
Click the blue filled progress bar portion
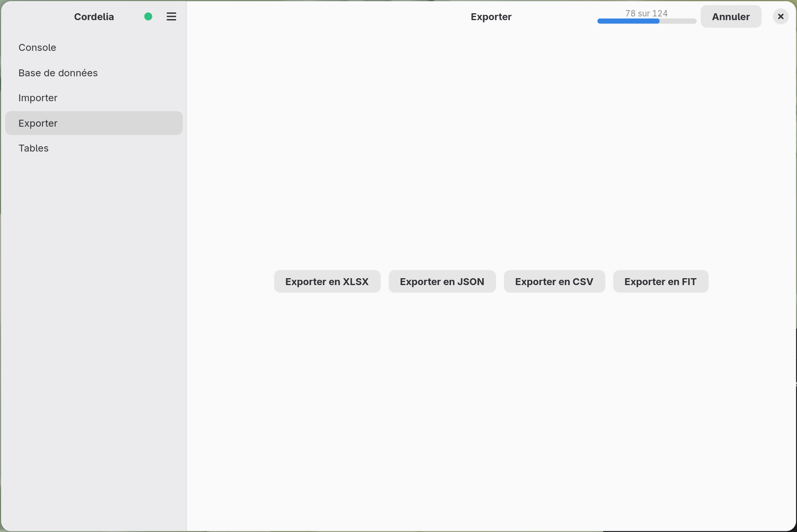(628, 21)
